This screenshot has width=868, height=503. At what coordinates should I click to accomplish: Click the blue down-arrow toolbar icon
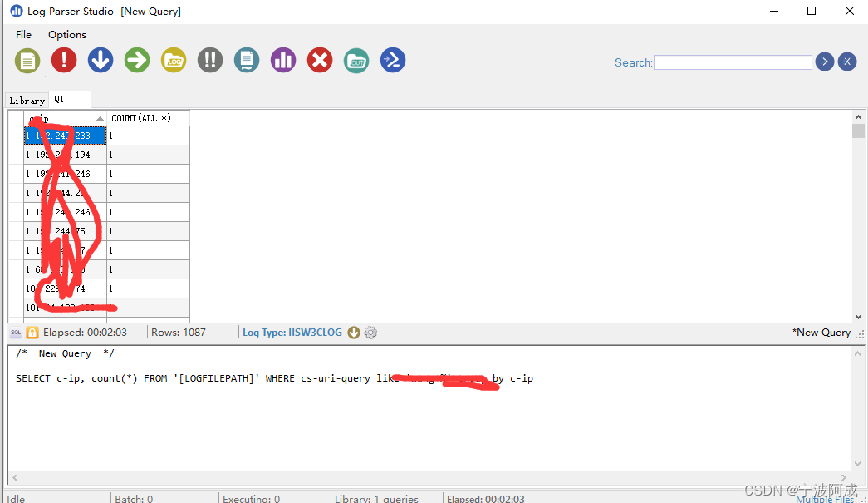(x=101, y=60)
